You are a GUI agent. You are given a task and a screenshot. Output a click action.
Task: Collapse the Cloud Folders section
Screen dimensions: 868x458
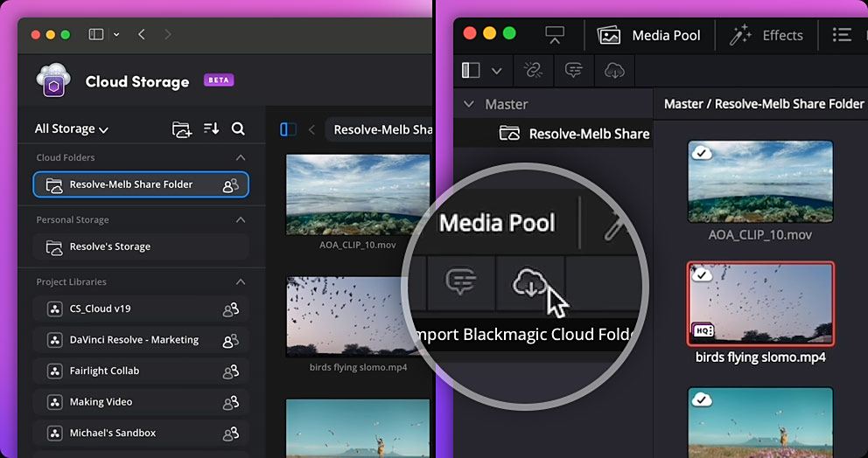(241, 157)
